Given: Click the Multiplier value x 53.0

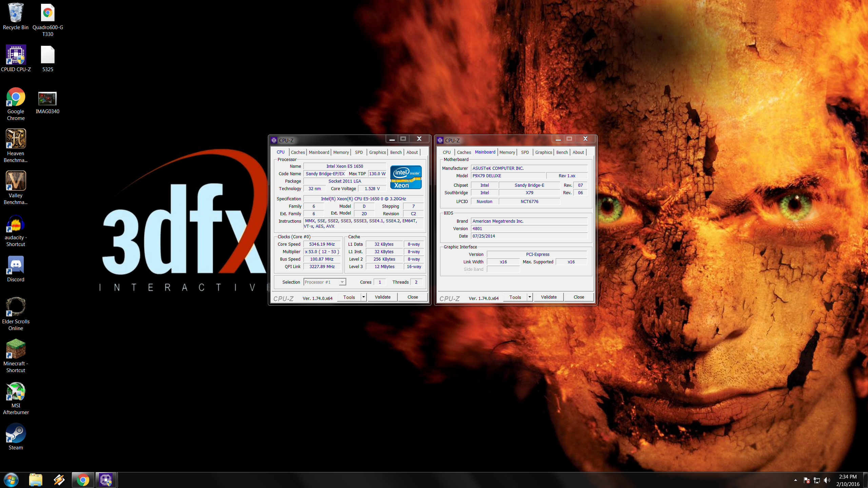Looking at the screenshot, I should 322,251.
